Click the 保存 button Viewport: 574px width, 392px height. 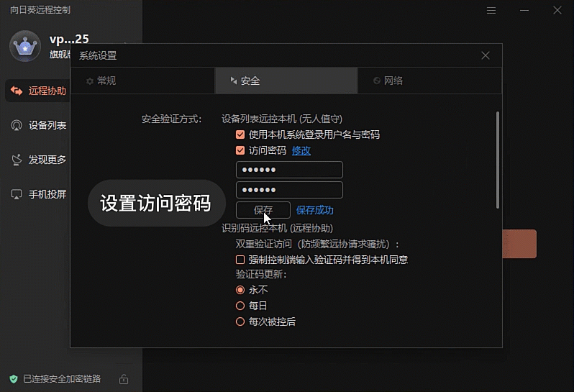[x=263, y=210]
